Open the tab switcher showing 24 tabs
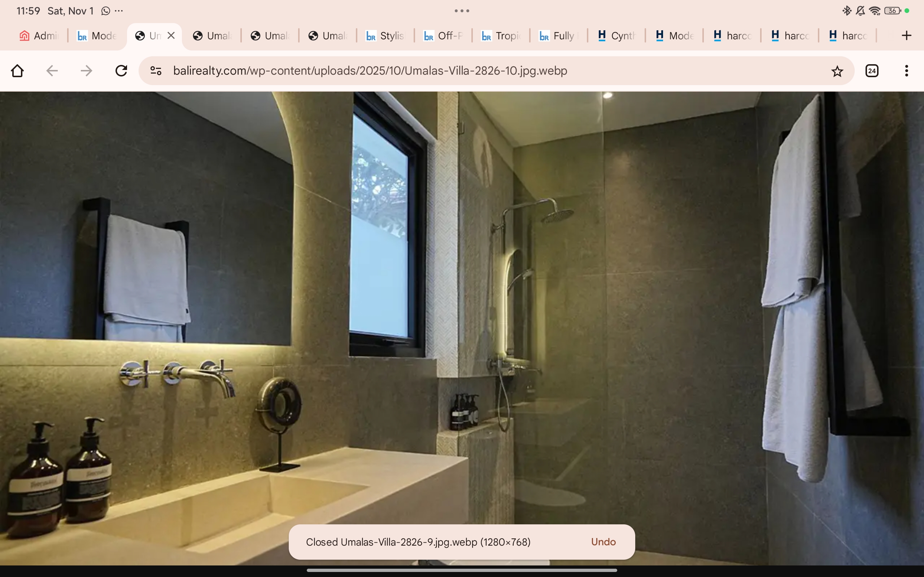Screen dimensions: 924x577 [872, 71]
